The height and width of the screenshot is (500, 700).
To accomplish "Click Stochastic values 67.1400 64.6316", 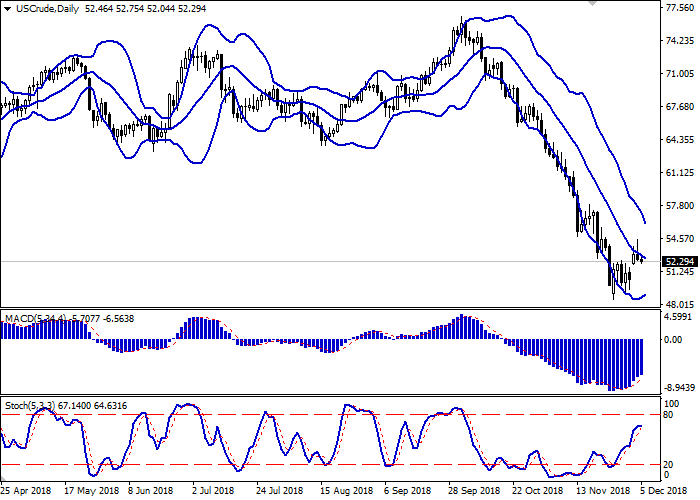I will click(x=92, y=406).
